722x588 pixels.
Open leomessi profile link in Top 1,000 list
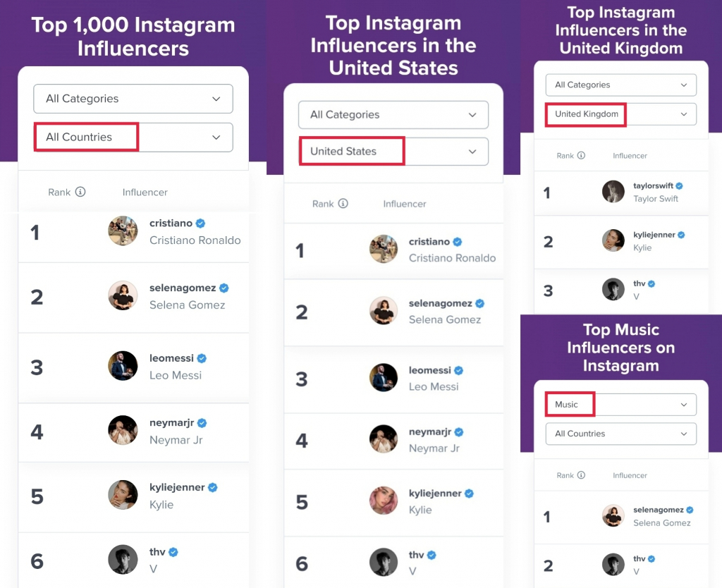click(171, 358)
